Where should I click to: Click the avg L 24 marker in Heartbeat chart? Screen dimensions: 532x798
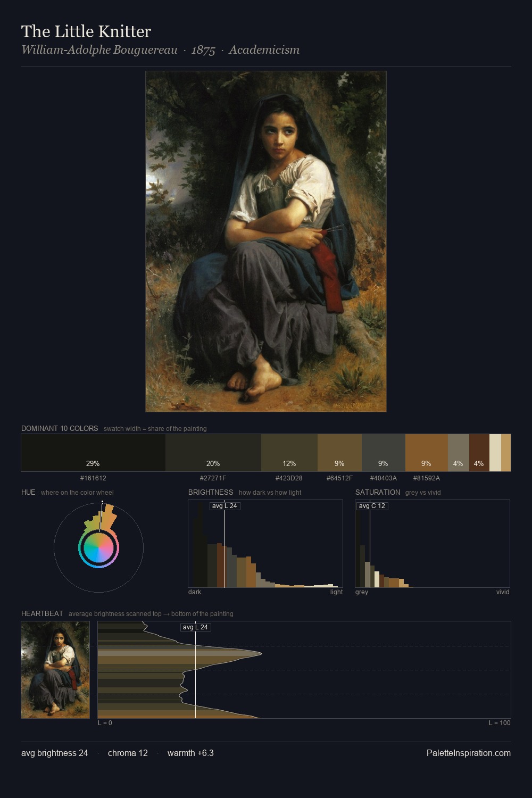(x=196, y=627)
